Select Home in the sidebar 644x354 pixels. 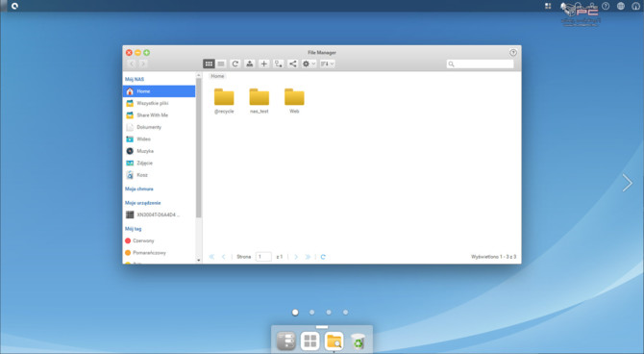pyautogui.click(x=159, y=91)
